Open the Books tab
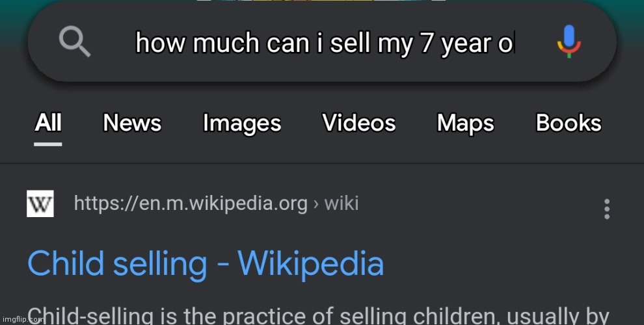The image size is (644, 325). point(569,122)
